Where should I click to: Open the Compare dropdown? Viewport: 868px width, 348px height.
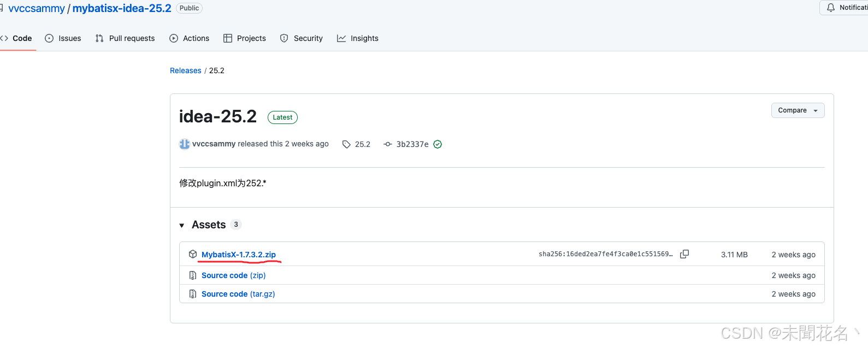click(x=798, y=110)
